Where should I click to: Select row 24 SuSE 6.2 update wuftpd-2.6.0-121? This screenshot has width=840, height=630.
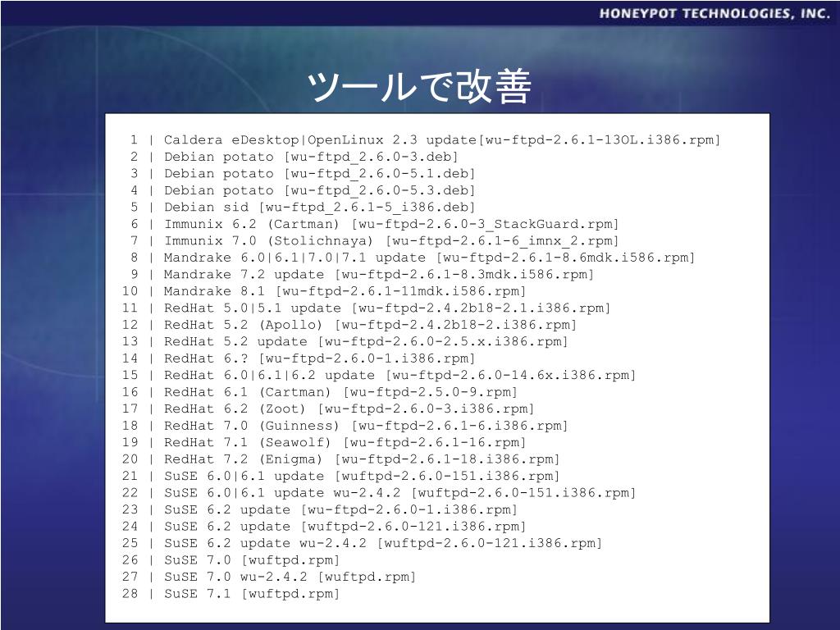click(x=324, y=527)
